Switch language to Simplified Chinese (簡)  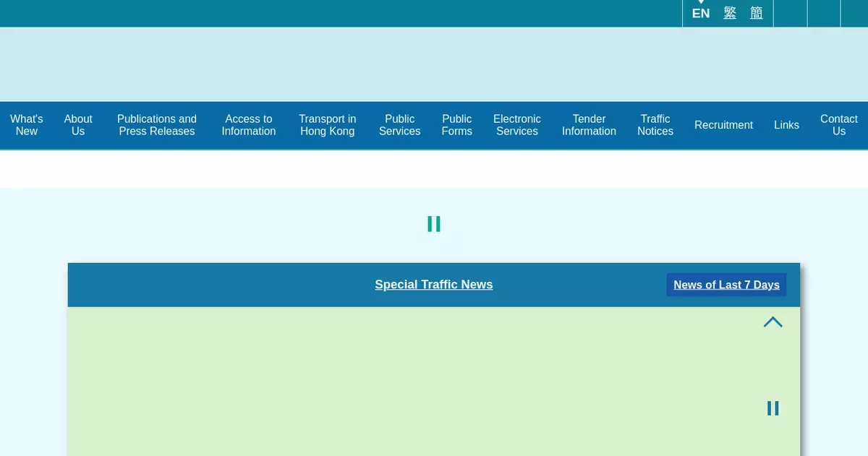756,13
